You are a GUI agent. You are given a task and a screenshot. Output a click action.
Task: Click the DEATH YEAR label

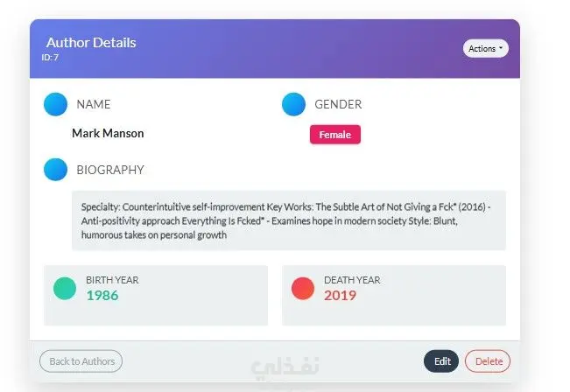point(352,280)
